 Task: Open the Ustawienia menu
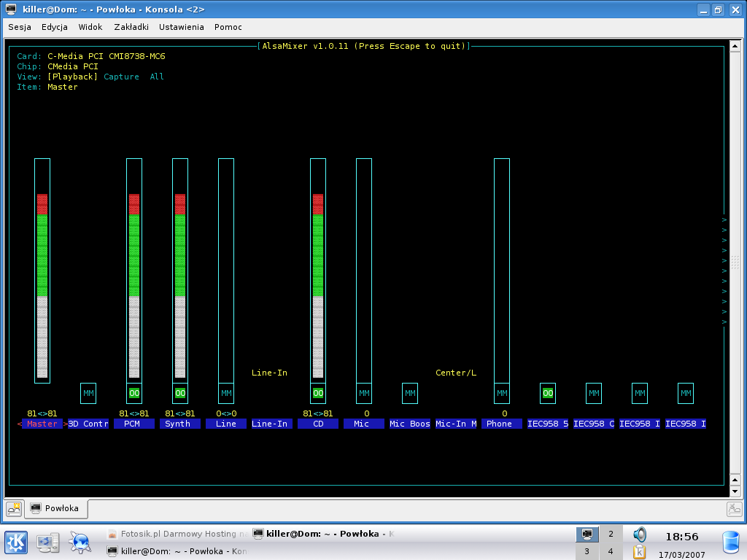click(181, 27)
